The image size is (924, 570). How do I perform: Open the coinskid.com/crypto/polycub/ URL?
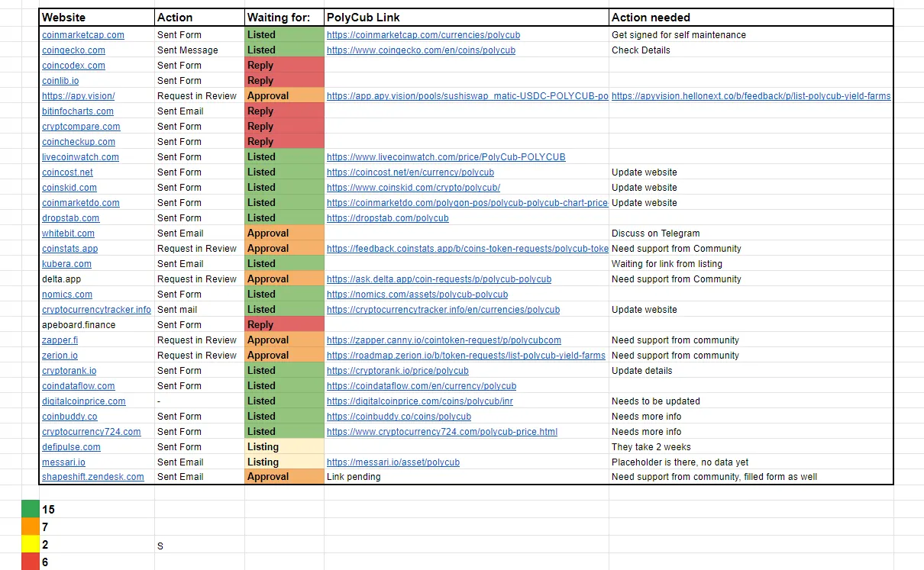(x=413, y=188)
